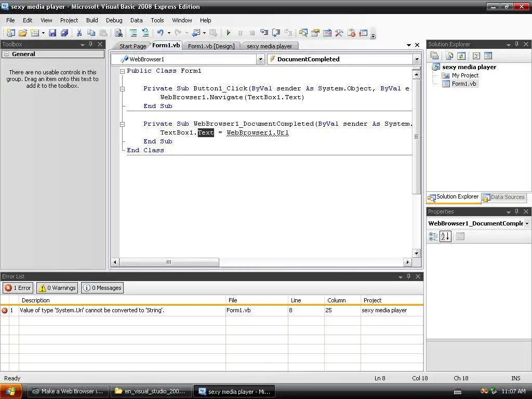Click View Code icon in Solution Explorer
The height and width of the screenshot is (399, 532).
pyautogui.click(x=476, y=56)
